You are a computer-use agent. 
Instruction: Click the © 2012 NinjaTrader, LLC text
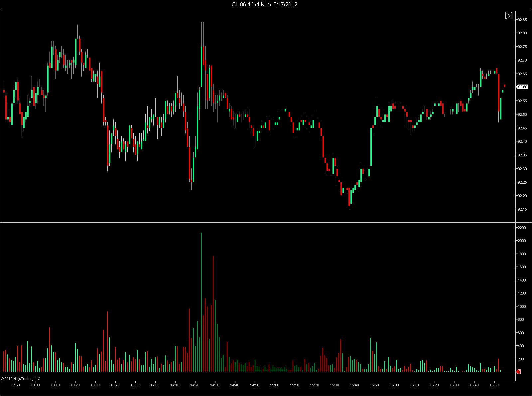pos(21,379)
